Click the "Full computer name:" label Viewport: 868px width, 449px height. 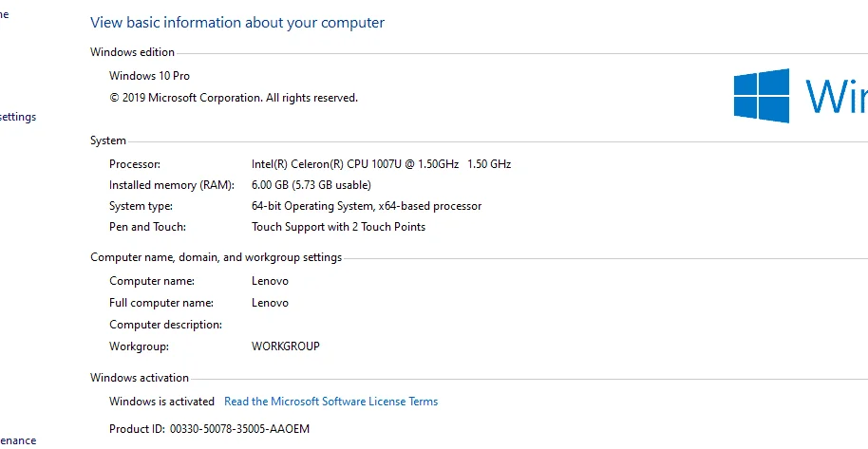click(161, 303)
